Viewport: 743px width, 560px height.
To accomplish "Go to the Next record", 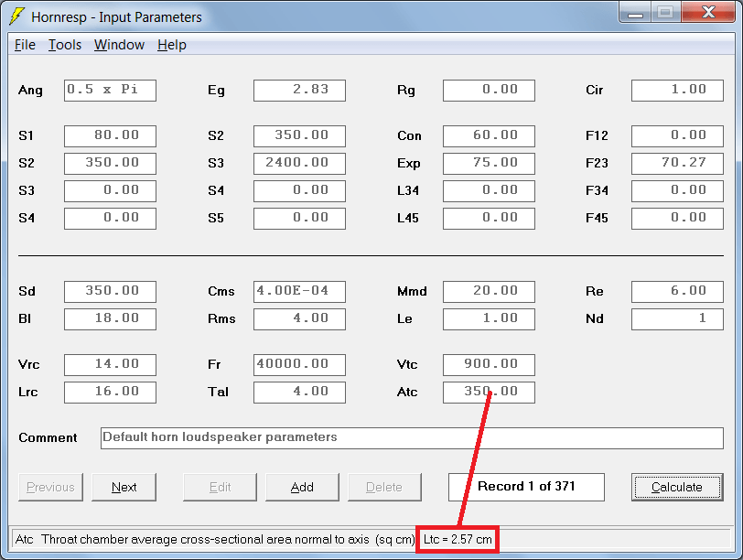I will pyautogui.click(x=124, y=487).
